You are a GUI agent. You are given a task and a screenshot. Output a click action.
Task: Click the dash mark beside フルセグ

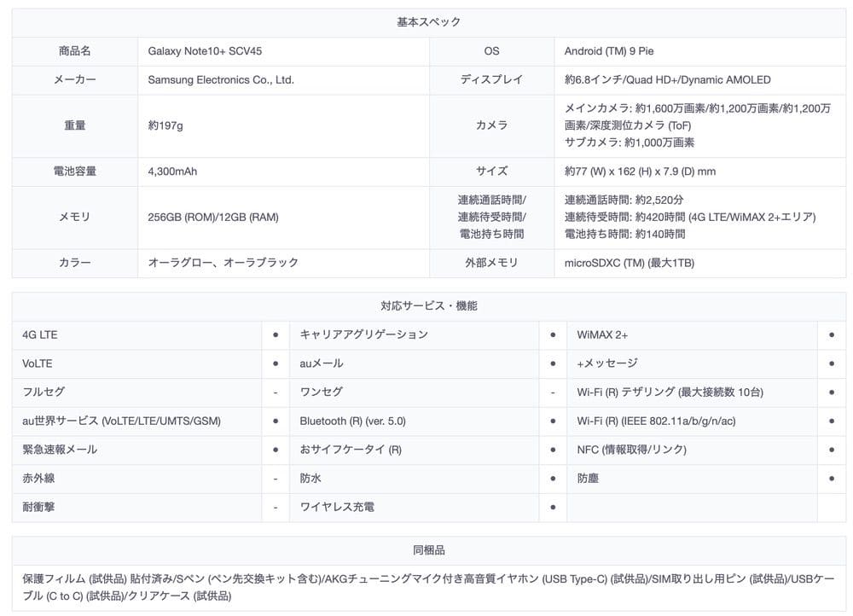click(x=275, y=392)
